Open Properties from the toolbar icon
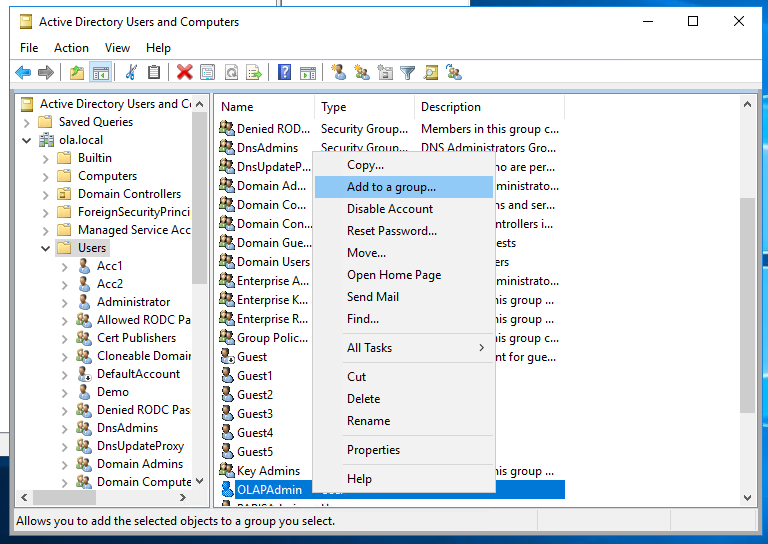Image resolution: width=768 pixels, height=544 pixels. pos(208,73)
